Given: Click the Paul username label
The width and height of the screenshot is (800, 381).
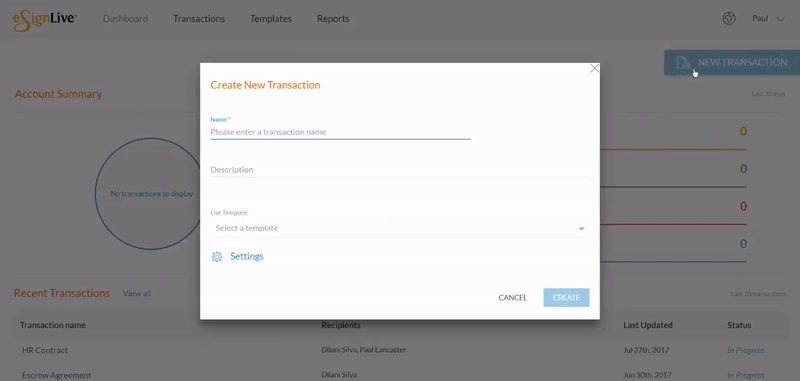Looking at the screenshot, I should click(x=760, y=19).
